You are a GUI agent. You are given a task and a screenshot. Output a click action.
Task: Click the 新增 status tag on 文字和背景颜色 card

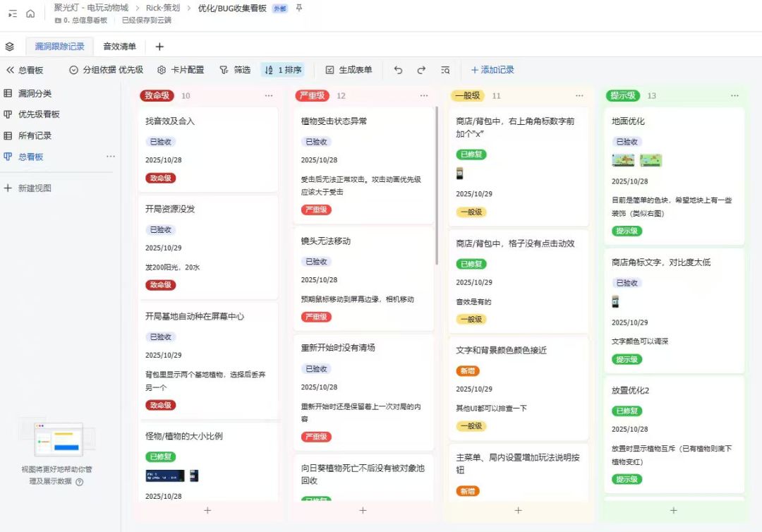(x=468, y=370)
